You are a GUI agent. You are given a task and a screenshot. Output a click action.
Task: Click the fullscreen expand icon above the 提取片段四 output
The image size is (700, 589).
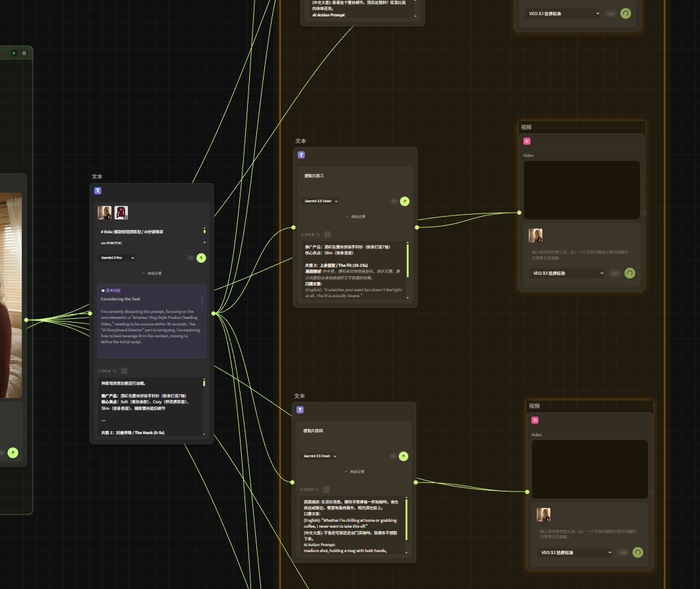coord(326,489)
